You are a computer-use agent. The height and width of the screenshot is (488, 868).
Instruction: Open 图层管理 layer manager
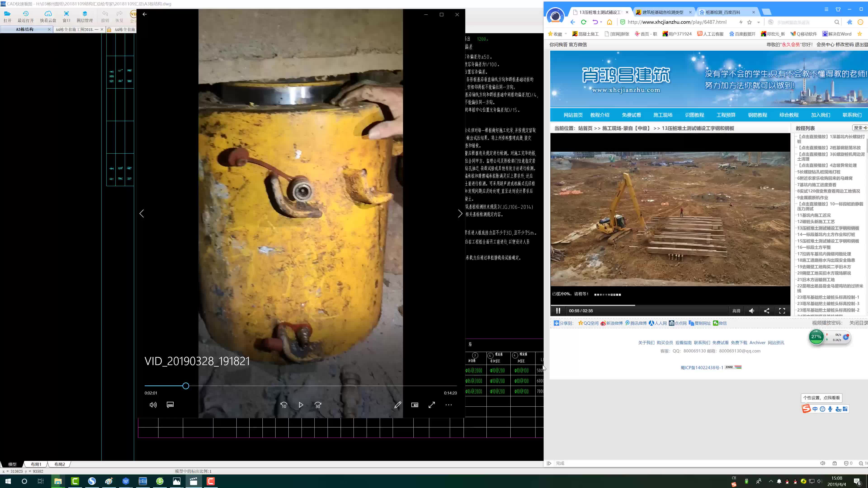point(85,16)
